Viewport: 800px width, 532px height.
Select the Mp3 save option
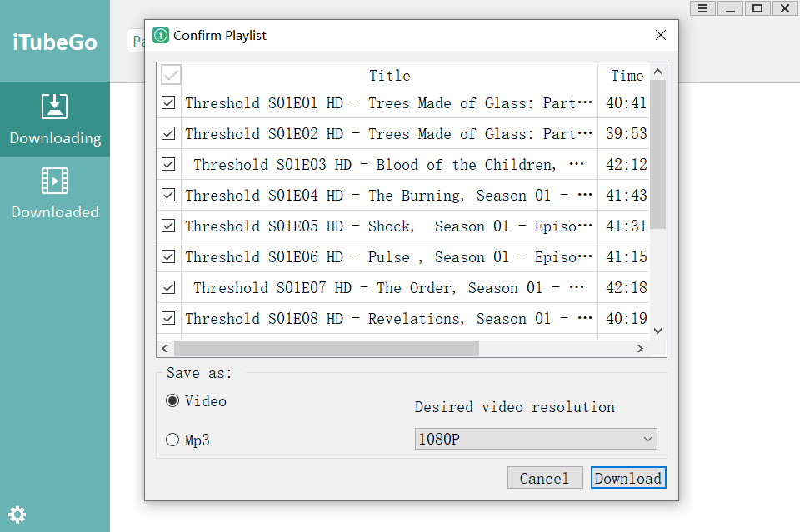coord(172,440)
